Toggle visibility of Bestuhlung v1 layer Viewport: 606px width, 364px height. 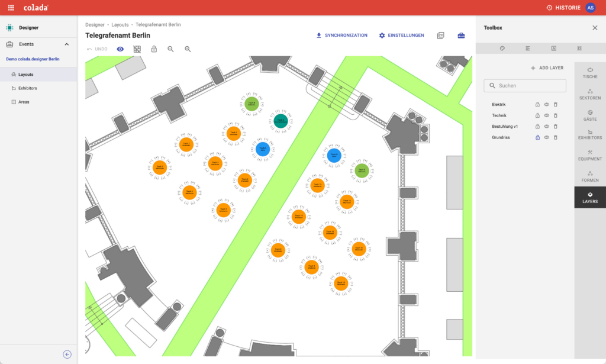547,127
